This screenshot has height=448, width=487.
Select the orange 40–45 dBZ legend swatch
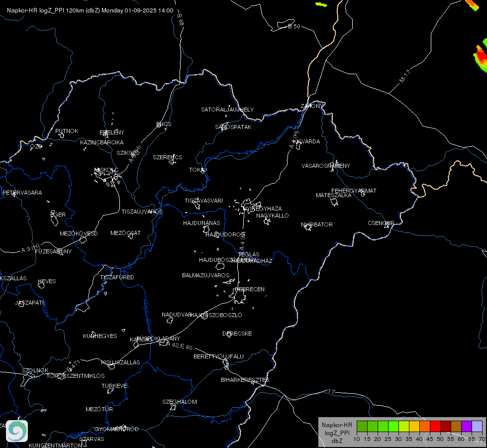[x=425, y=427]
